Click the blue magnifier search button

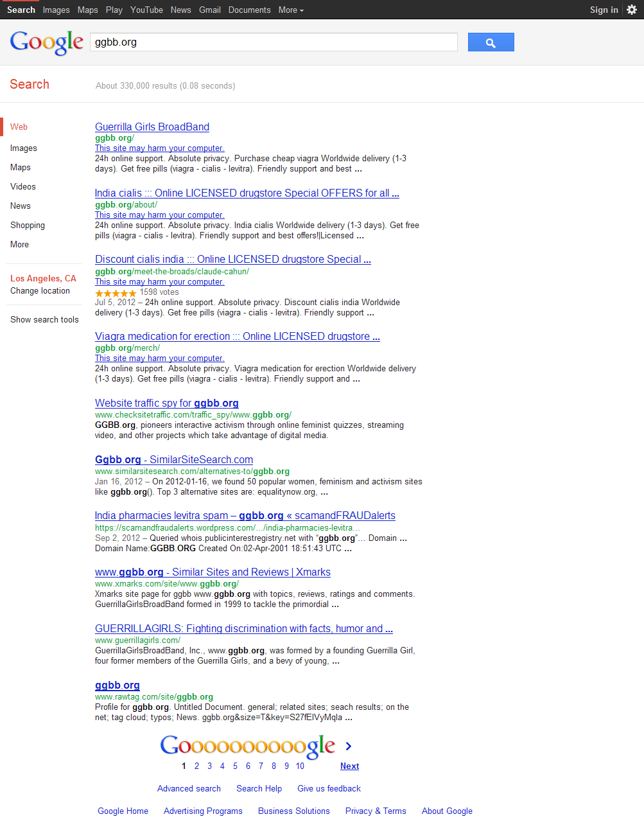click(491, 42)
